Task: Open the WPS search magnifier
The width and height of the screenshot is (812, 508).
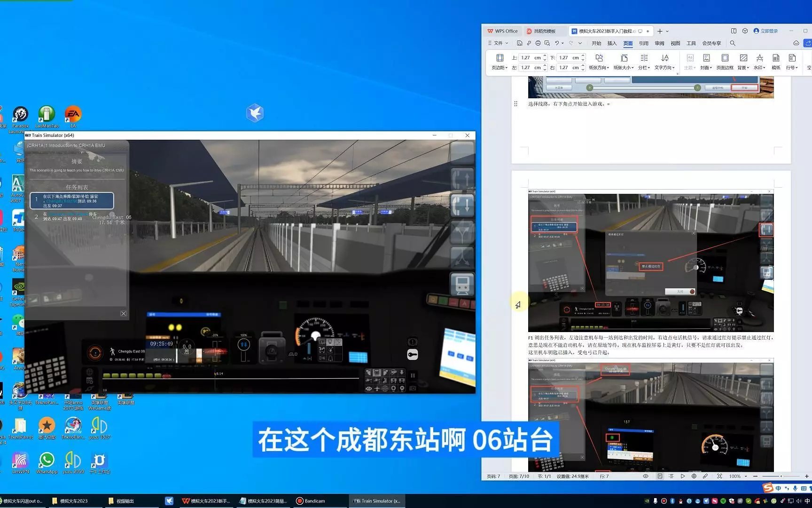Action: click(732, 43)
